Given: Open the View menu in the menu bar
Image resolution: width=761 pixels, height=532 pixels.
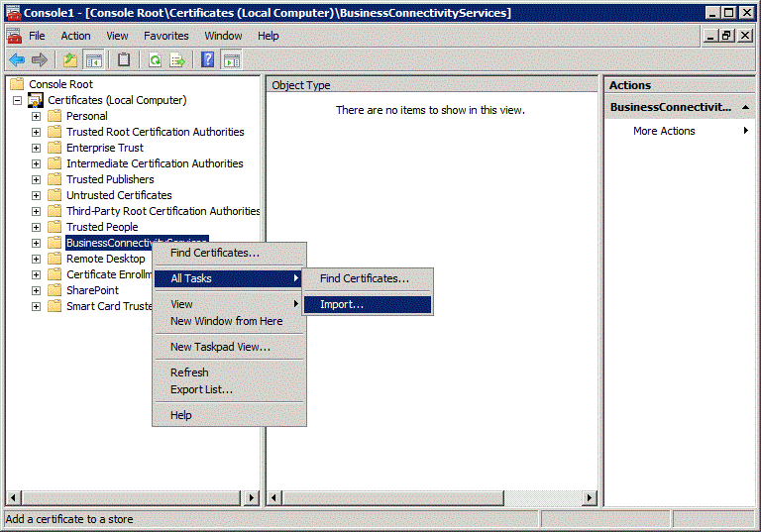Looking at the screenshot, I should click(117, 36).
